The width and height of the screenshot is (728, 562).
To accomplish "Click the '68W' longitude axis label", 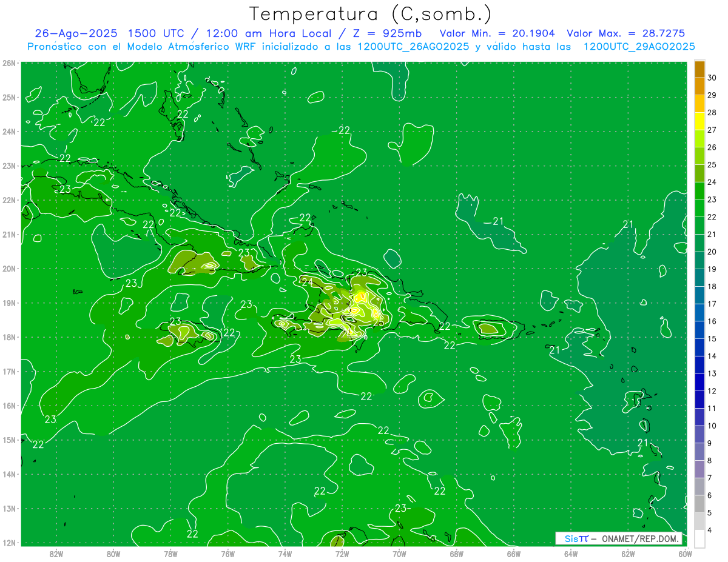I will click(457, 554).
